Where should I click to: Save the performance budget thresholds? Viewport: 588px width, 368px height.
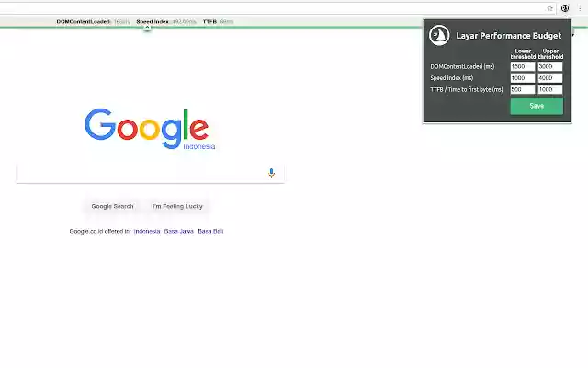[537, 106]
